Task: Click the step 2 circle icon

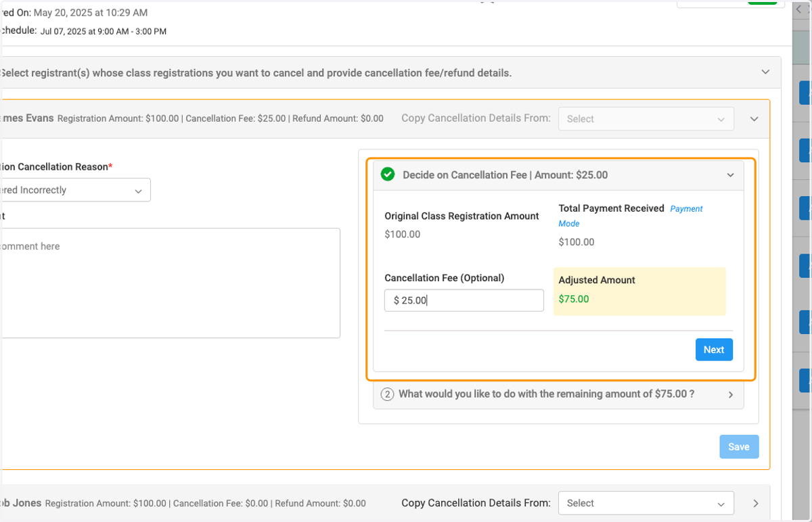Action: (x=387, y=394)
